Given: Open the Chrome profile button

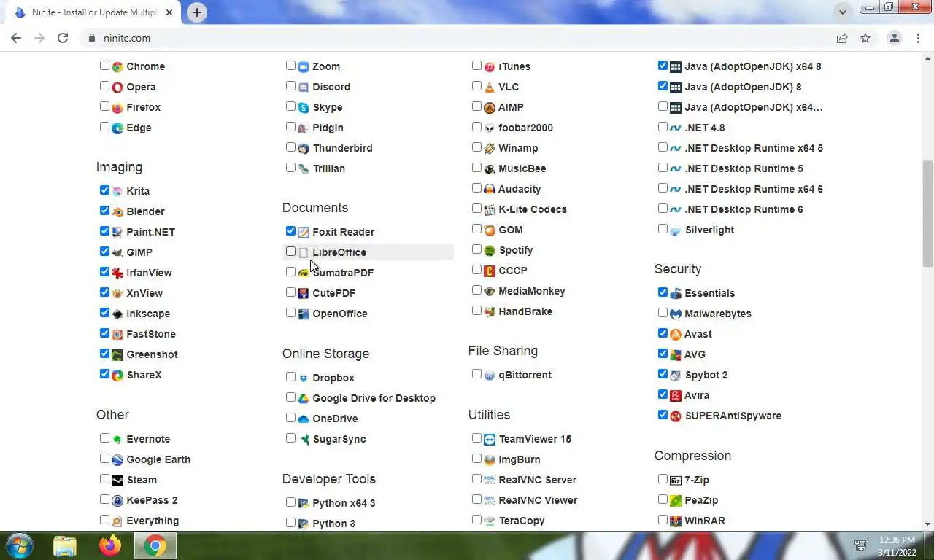Looking at the screenshot, I should 895,38.
